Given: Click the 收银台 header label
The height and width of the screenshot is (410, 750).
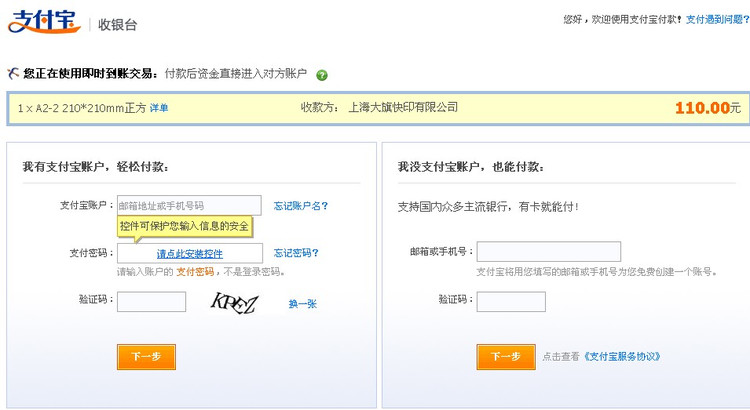Looking at the screenshot, I should (118, 25).
